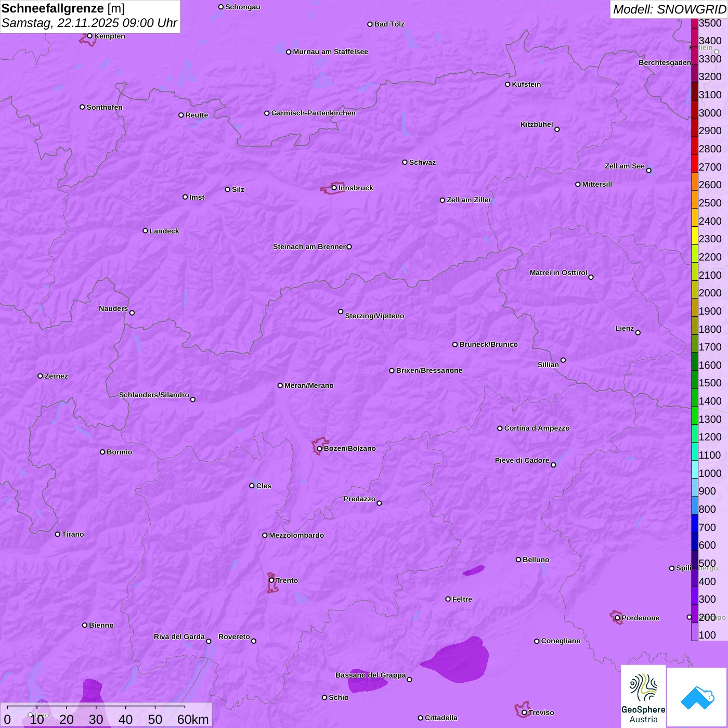Click the 'Mittersill' label
The height and width of the screenshot is (728, 728).
pyautogui.click(x=597, y=184)
